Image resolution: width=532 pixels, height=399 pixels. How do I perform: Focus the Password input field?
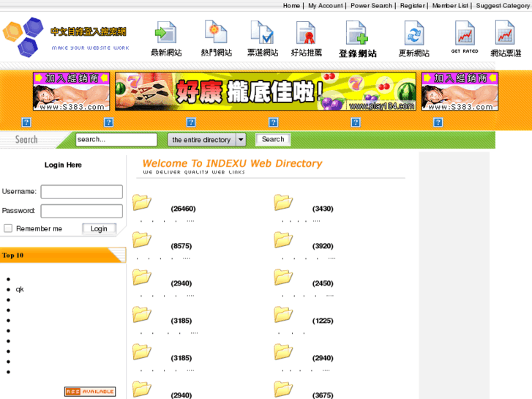click(82, 211)
